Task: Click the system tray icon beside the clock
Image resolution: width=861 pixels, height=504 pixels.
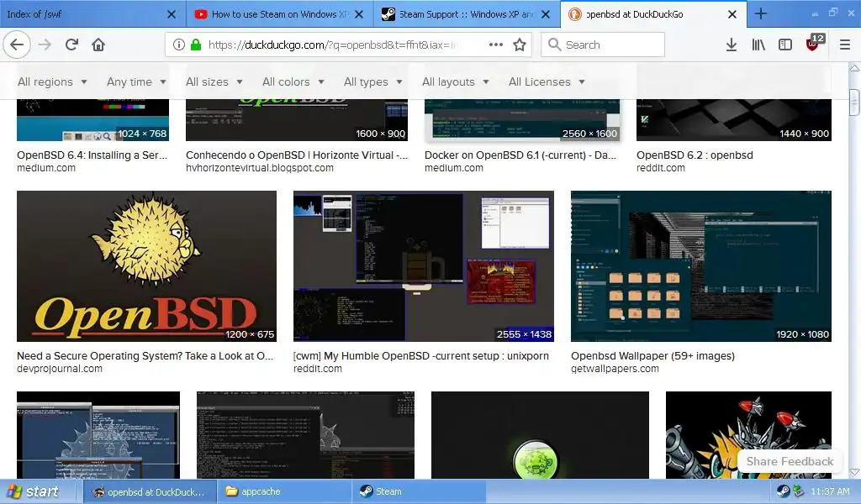Action: tap(799, 491)
